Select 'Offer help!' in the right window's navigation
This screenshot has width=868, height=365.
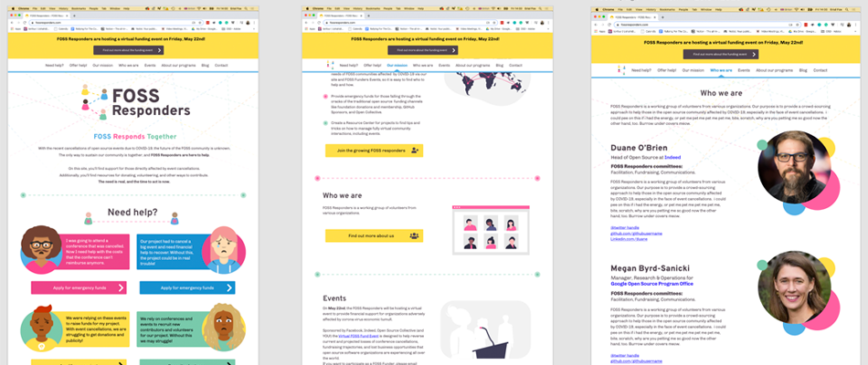[666, 70]
